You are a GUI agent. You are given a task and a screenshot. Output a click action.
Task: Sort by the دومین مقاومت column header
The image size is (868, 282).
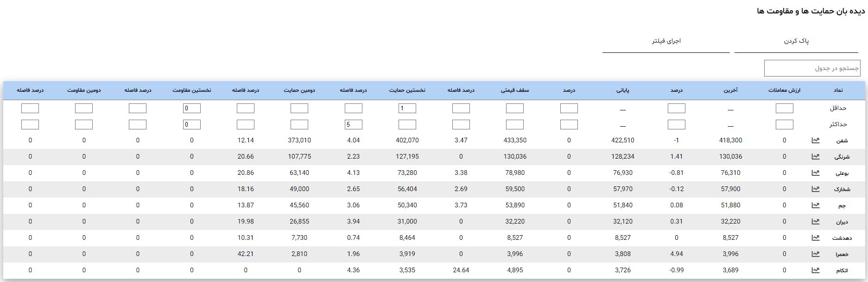click(x=84, y=90)
